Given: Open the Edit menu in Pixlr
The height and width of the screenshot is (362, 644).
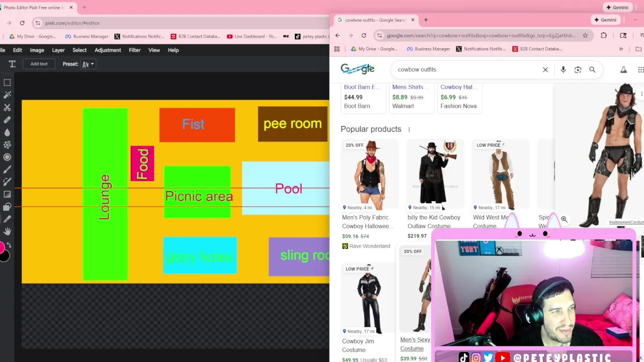Looking at the screenshot, I should coord(17,50).
